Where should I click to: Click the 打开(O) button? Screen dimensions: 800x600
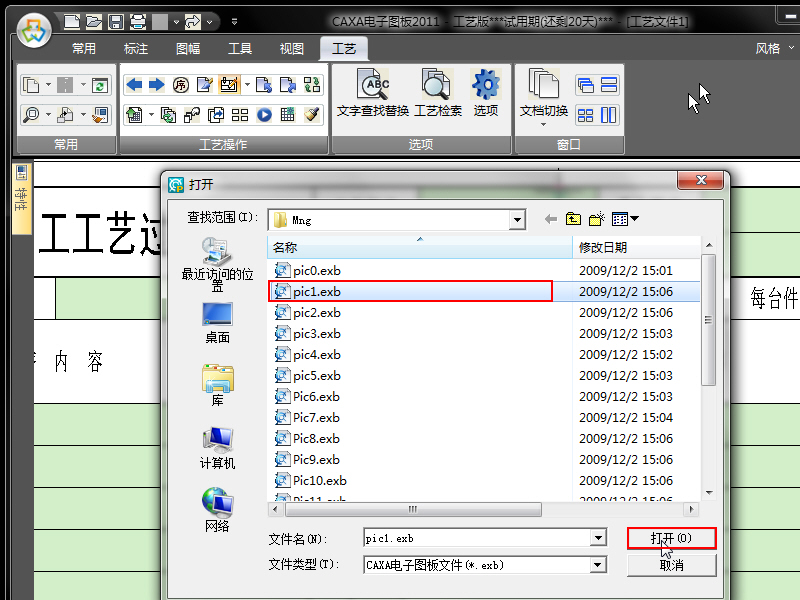click(671, 538)
